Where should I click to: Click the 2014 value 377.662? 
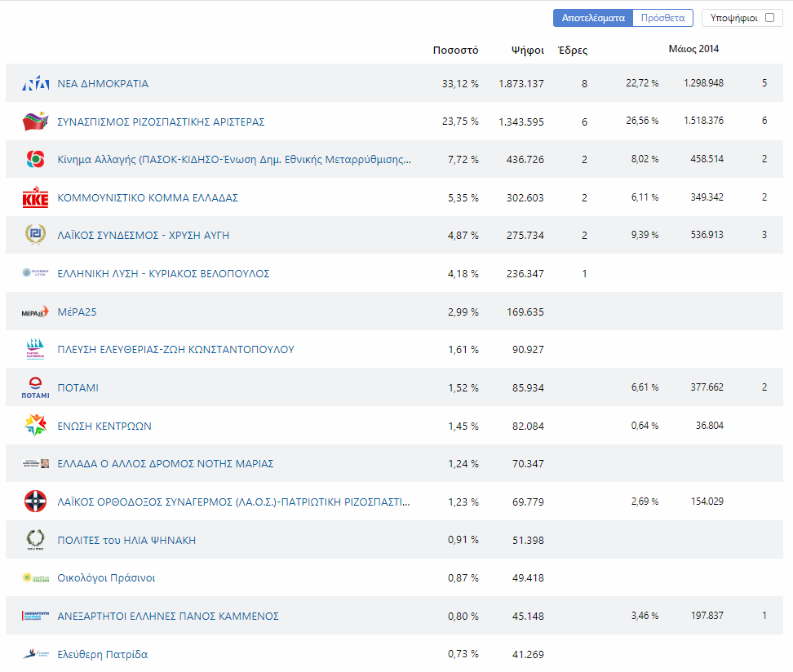[x=707, y=387]
